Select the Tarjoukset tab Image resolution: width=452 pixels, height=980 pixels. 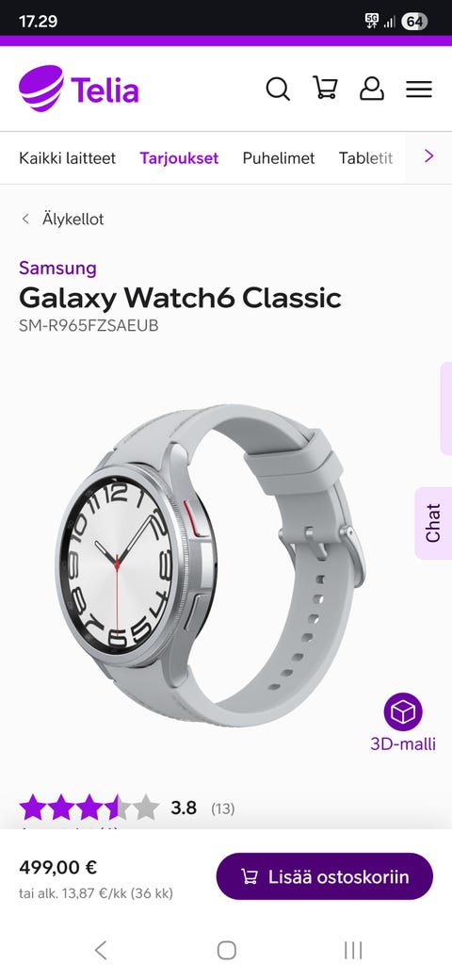pos(179,158)
